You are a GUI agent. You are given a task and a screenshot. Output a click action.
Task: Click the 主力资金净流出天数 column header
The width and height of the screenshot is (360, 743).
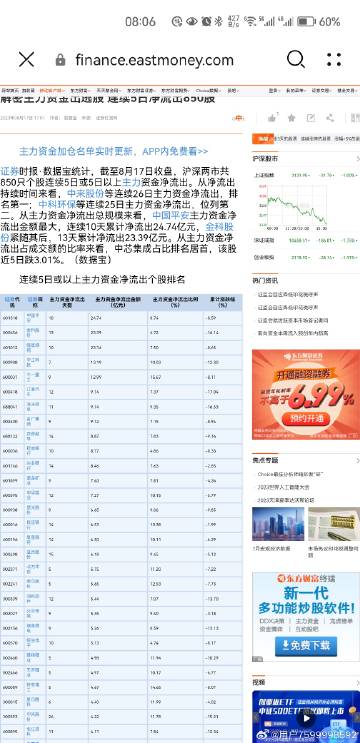[67, 302]
